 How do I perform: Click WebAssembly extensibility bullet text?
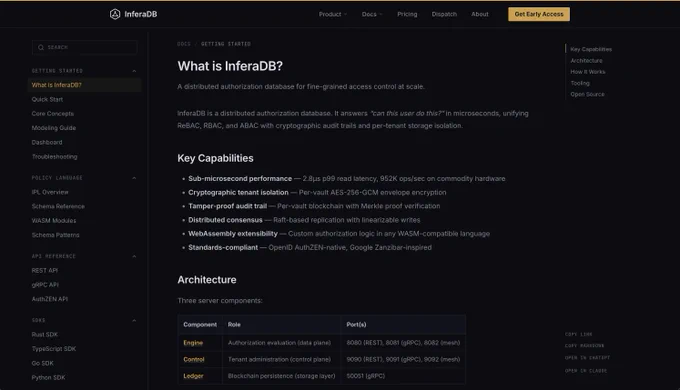coord(233,234)
